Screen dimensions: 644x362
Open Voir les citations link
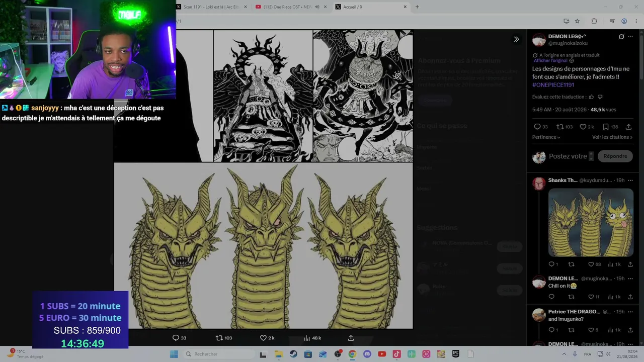[x=612, y=137]
